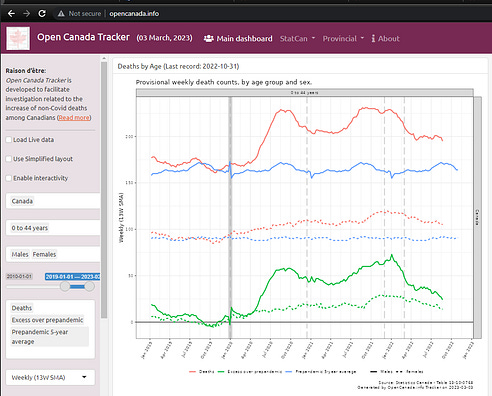
Task: Click the sidebar vertical scrollbar
Action: tap(104, 190)
